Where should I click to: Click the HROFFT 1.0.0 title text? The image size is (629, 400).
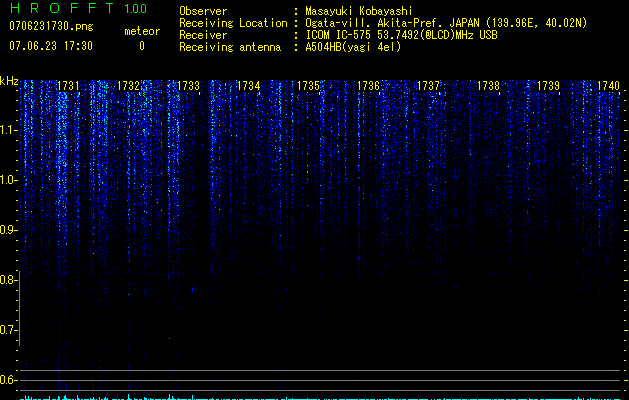[x=78, y=8]
